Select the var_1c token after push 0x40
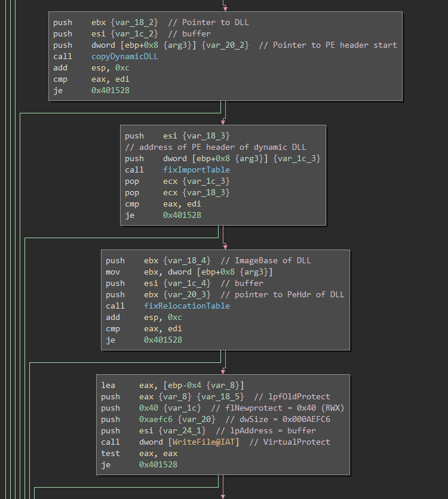The width and height of the screenshot is (448, 499). [x=182, y=408]
